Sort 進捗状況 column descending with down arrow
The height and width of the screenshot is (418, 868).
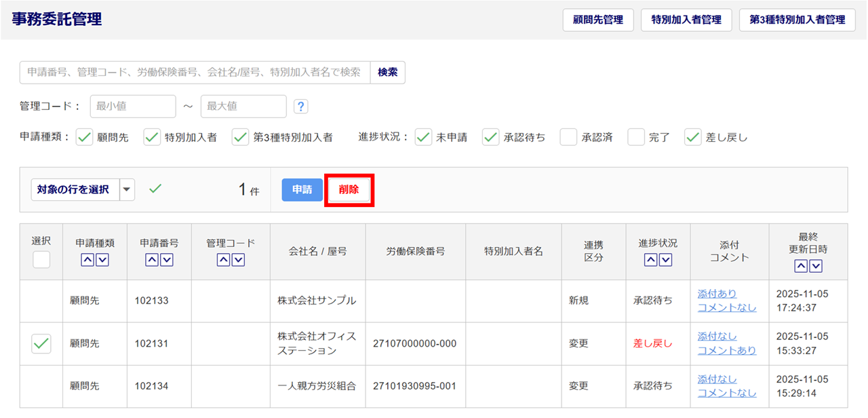(x=665, y=260)
